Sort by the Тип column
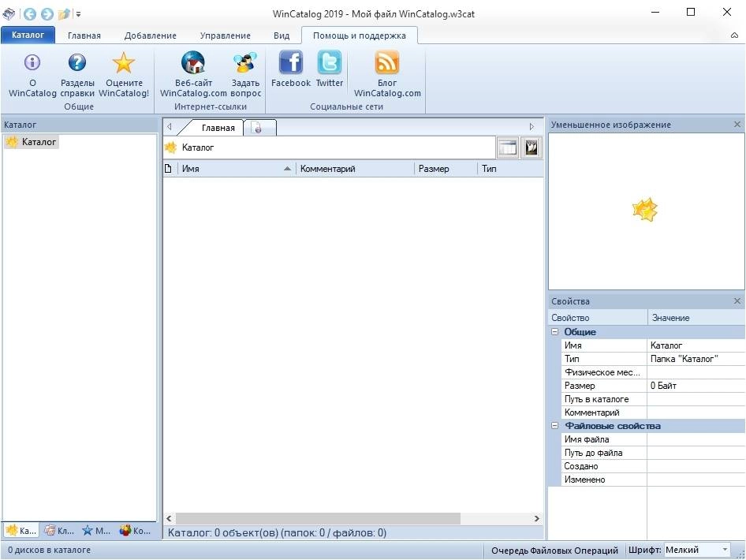This screenshot has height=560, width=746. pyautogui.click(x=510, y=169)
